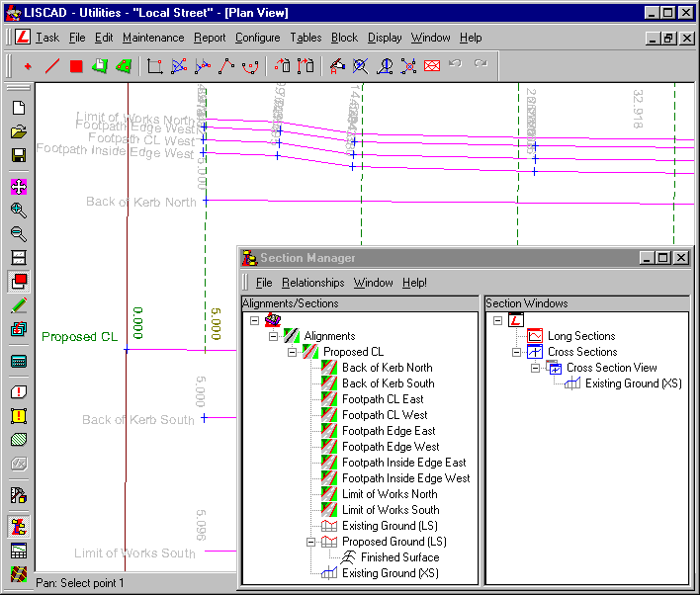Click the calculator keypad icon
The image size is (700, 595).
point(19,361)
